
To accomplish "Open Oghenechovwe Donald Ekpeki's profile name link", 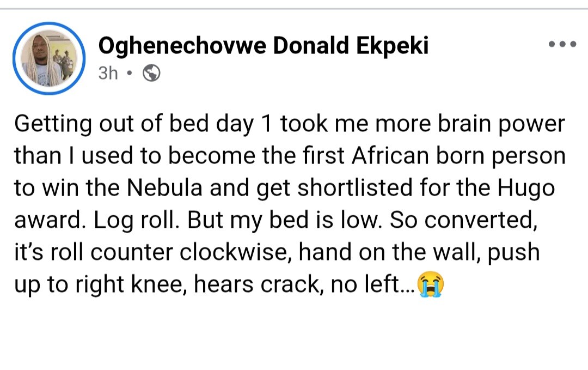I will coord(263,47).
